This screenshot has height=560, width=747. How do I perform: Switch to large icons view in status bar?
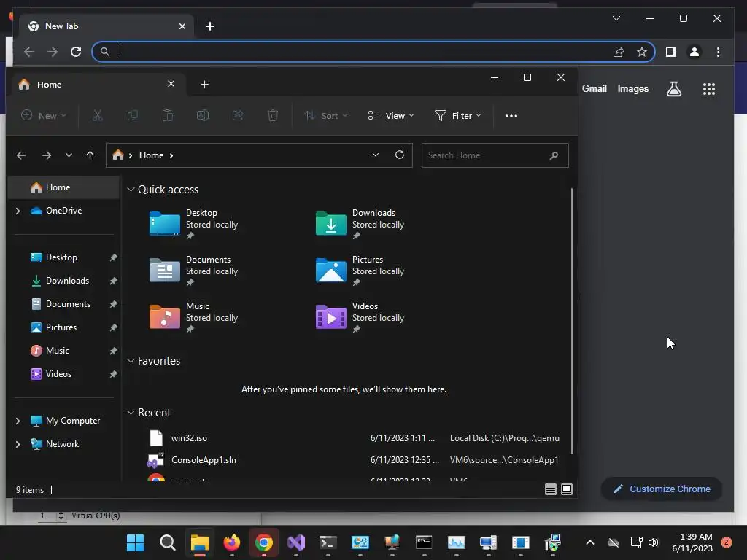(566, 489)
